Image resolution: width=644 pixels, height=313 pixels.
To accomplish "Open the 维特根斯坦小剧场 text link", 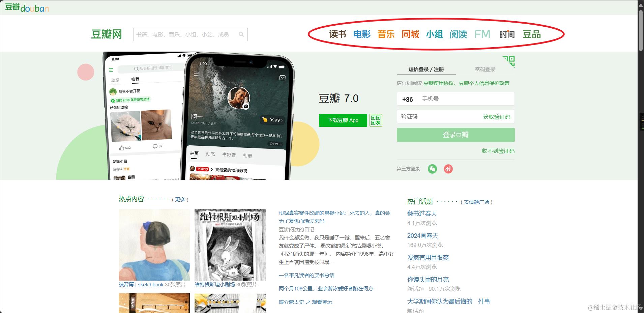I will [x=215, y=285].
